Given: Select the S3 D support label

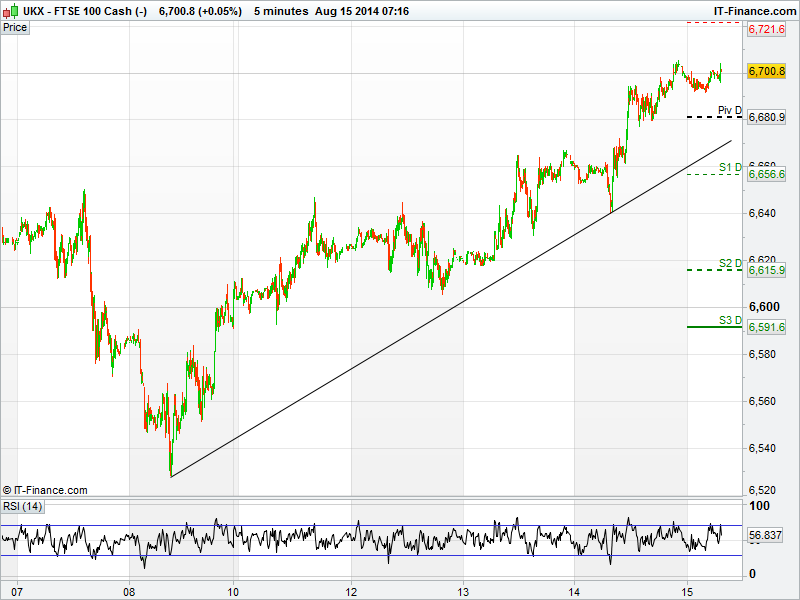Looking at the screenshot, I should [x=730, y=320].
